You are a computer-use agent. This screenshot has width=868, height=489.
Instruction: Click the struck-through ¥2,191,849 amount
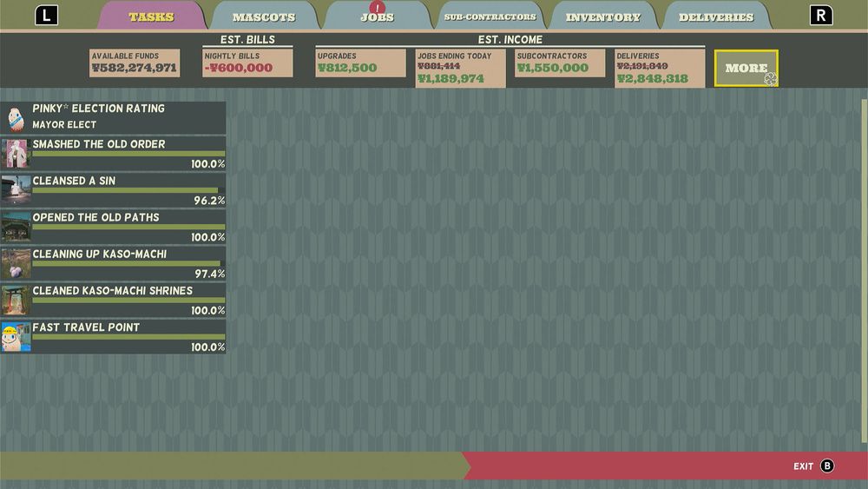coord(642,65)
